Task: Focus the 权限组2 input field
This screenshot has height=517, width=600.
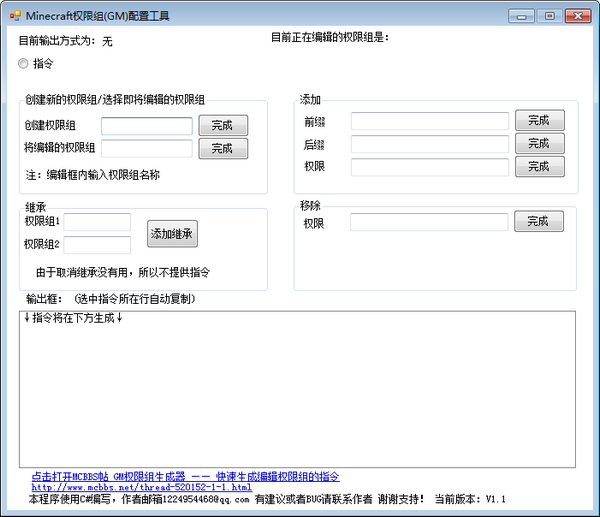Action: pos(97,245)
